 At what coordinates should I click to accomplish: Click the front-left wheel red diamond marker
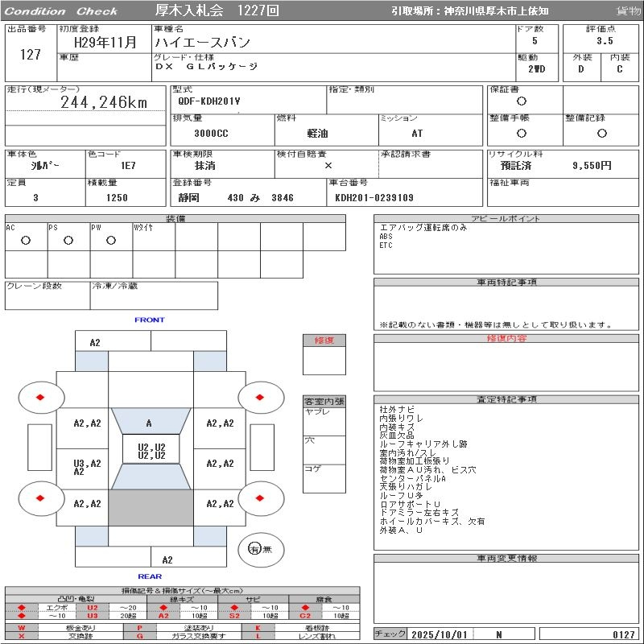click(39, 397)
